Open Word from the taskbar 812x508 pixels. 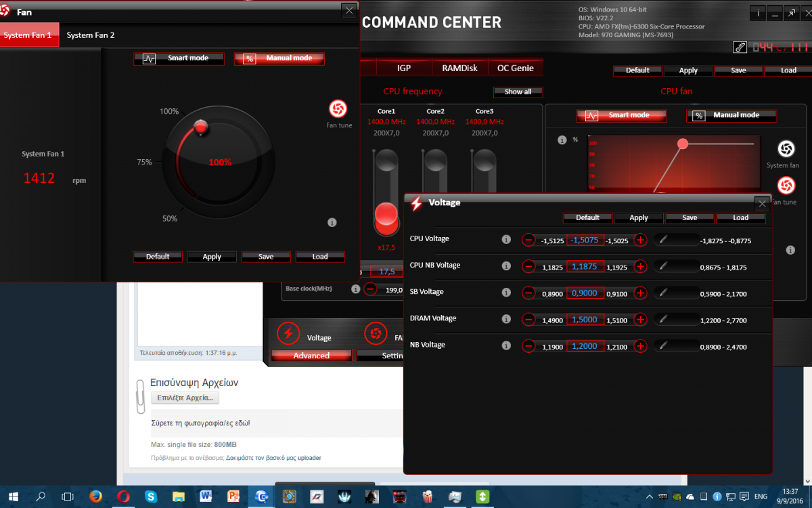coord(206,496)
